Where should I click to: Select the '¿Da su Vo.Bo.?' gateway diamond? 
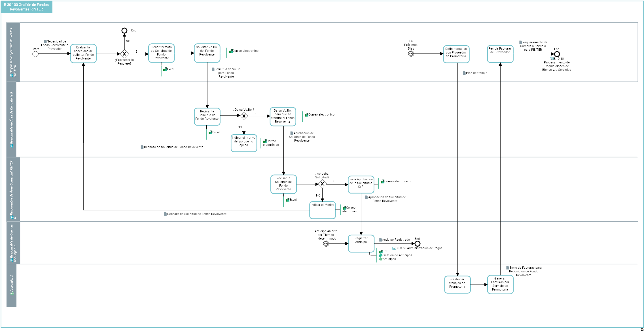click(x=244, y=116)
